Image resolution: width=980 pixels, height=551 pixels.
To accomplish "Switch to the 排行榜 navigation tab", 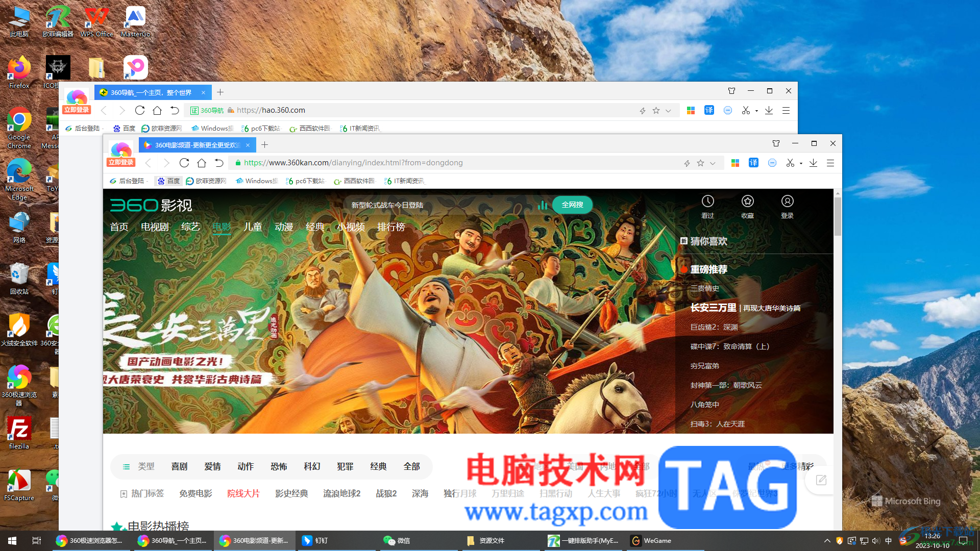I will pyautogui.click(x=391, y=227).
